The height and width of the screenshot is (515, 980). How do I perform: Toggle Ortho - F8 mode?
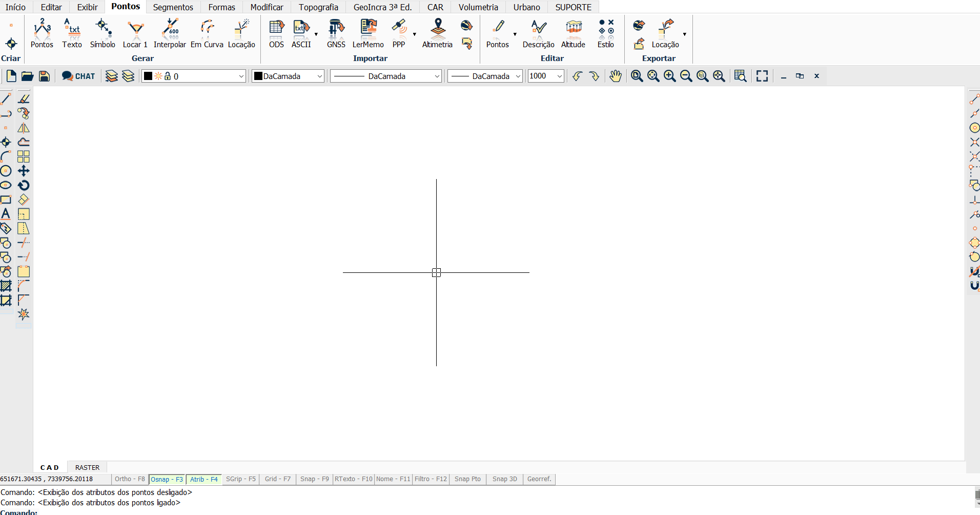tap(130, 479)
